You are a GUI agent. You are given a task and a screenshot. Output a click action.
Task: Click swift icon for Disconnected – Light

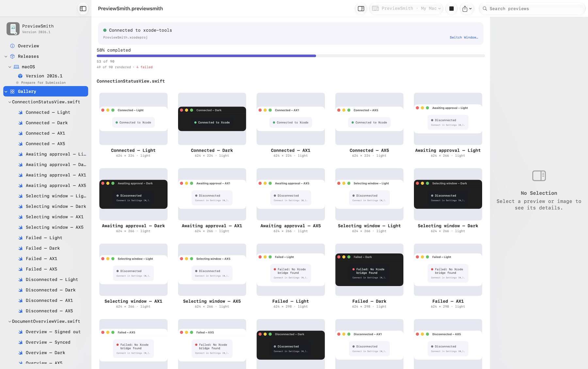20,280
